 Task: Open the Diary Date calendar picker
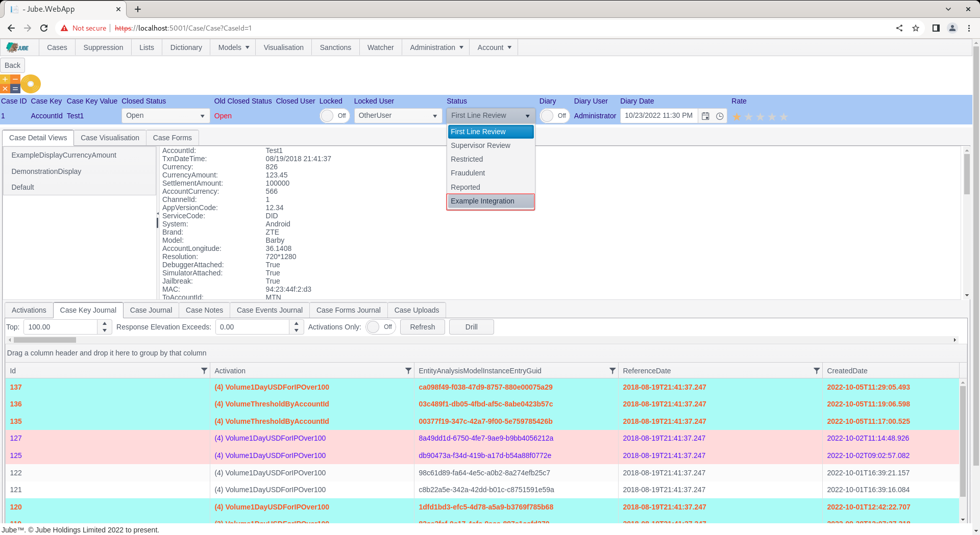(x=705, y=116)
